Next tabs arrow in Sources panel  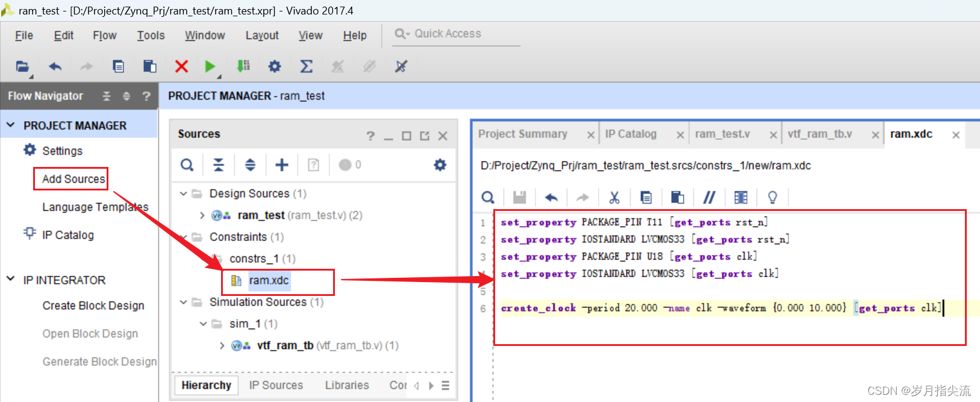(x=431, y=386)
